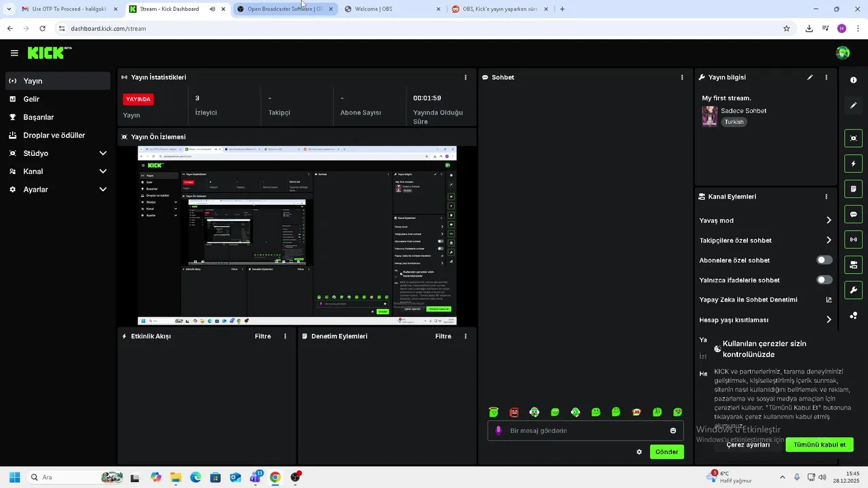Click the YAYINDA live badge
This screenshot has height=488, width=868.
[138, 99]
